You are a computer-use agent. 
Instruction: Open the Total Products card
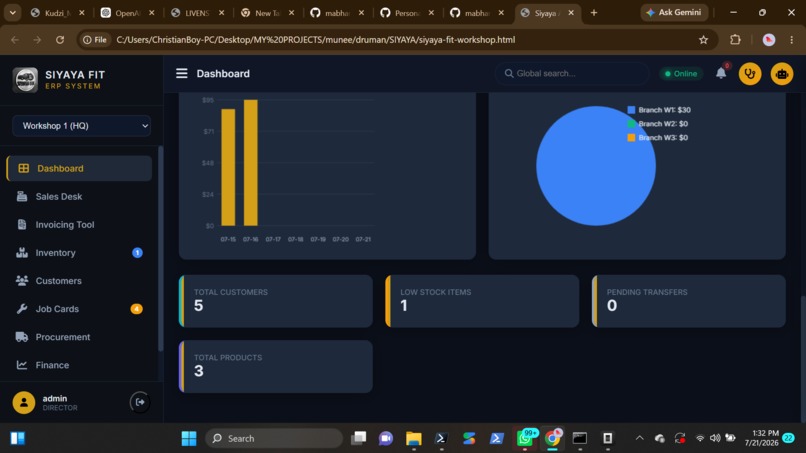(x=276, y=367)
